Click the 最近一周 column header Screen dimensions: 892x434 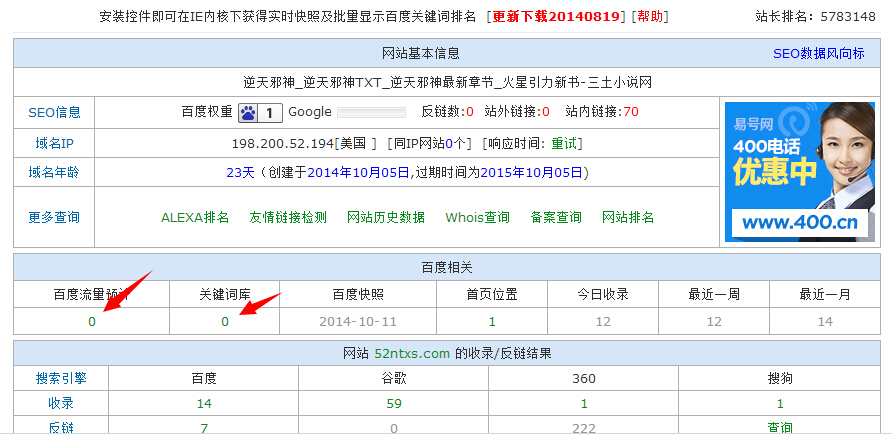(x=714, y=295)
